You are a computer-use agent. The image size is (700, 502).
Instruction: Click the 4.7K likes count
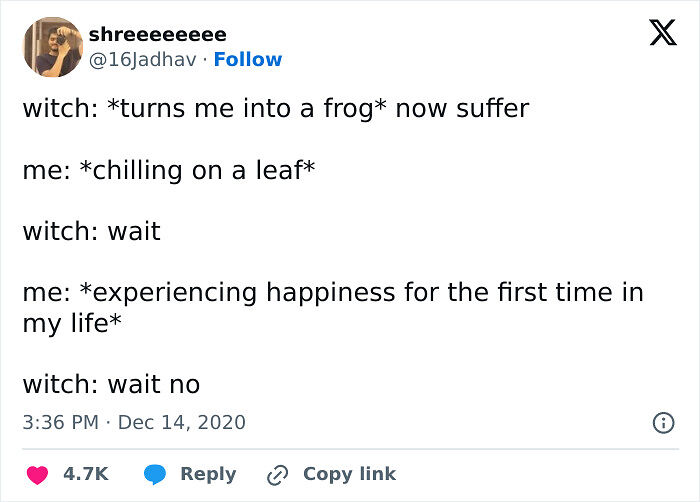[86, 474]
